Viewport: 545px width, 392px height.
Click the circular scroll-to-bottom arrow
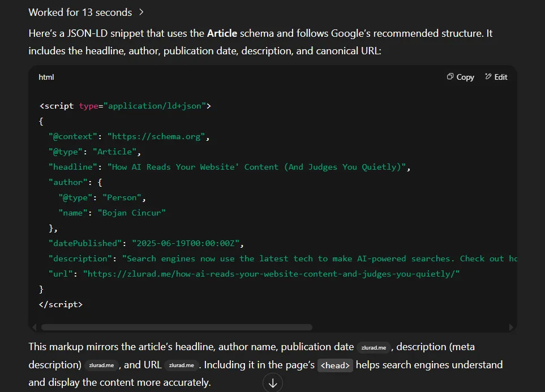coord(273,382)
